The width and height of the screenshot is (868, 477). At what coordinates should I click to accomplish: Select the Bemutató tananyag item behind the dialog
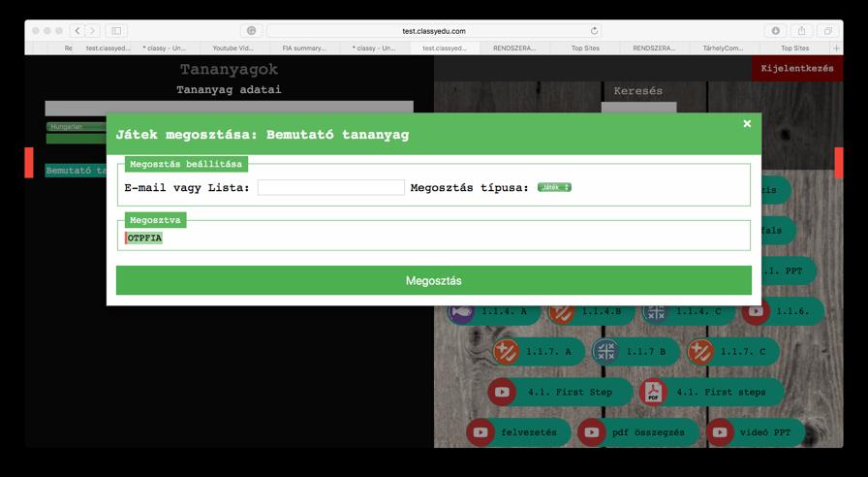[x=76, y=171]
